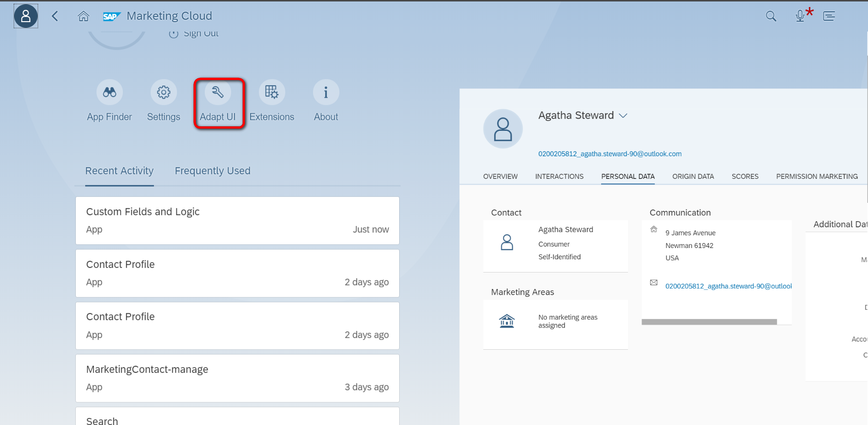This screenshot has width=868, height=425.
Task: Open the Home icon in header
Action: 83,16
